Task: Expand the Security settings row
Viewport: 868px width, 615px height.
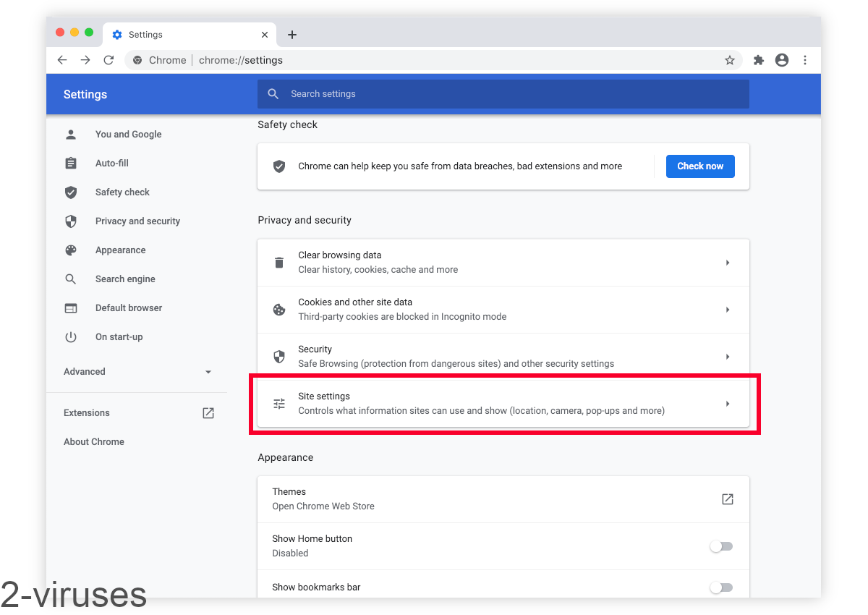Action: [727, 357]
